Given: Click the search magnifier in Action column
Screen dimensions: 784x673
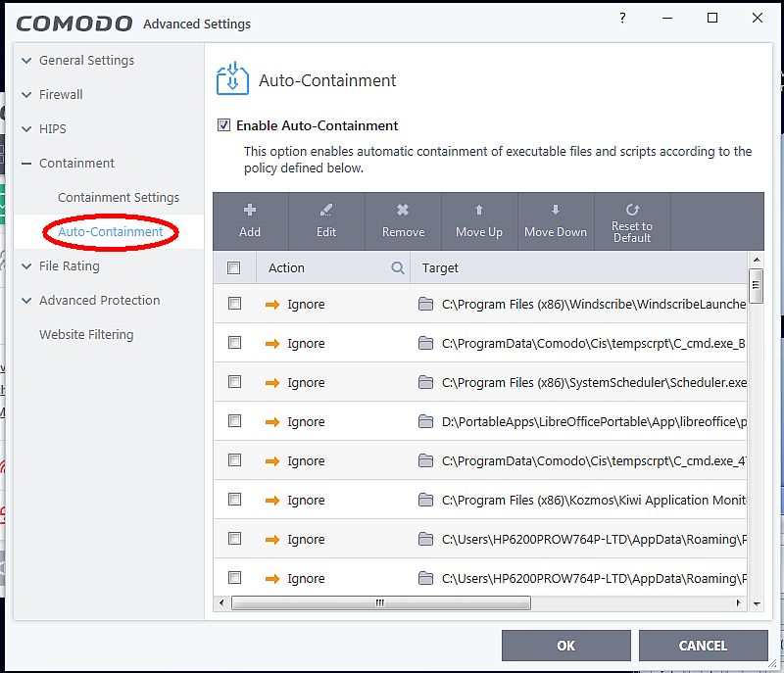Looking at the screenshot, I should pyautogui.click(x=398, y=267).
